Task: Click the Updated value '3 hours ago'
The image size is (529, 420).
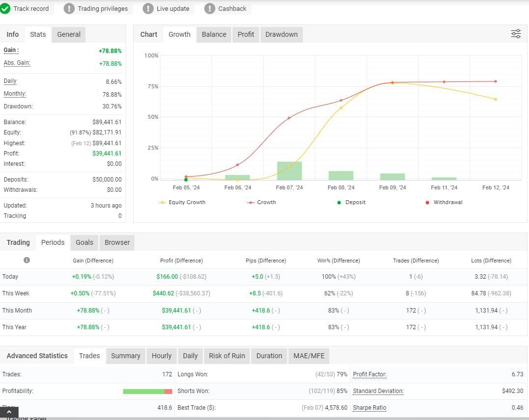Action: pyautogui.click(x=106, y=206)
